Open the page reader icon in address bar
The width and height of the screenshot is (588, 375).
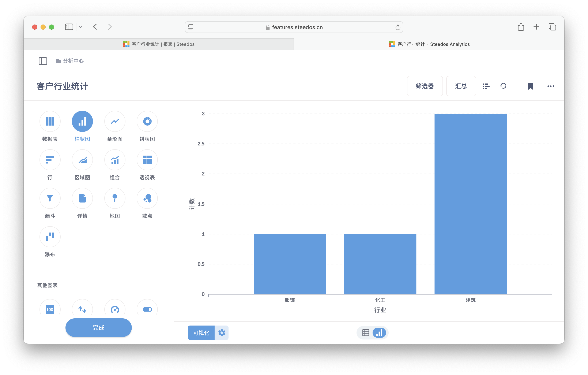click(191, 27)
